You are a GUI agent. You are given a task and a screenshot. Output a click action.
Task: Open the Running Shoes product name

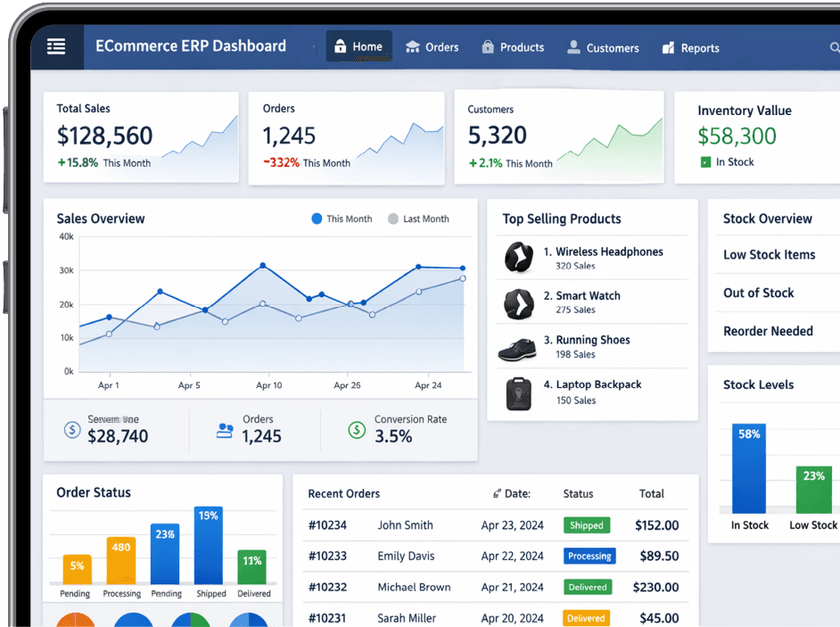pyautogui.click(x=592, y=340)
